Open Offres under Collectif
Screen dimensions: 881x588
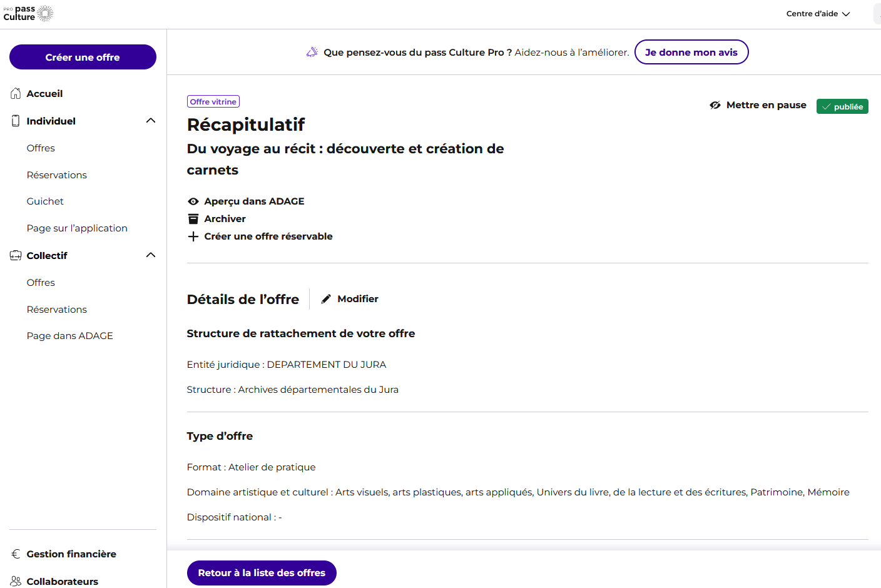click(x=41, y=283)
